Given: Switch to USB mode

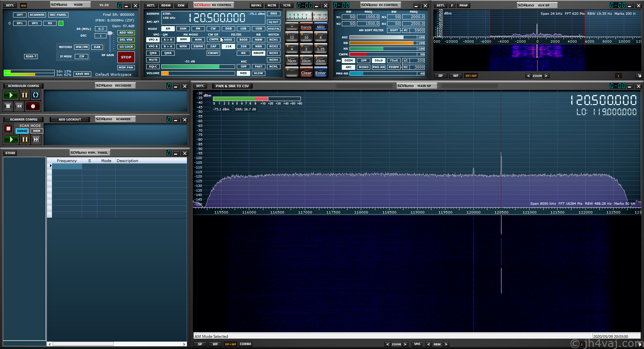Looking at the screenshot, I should click(259, 29).
